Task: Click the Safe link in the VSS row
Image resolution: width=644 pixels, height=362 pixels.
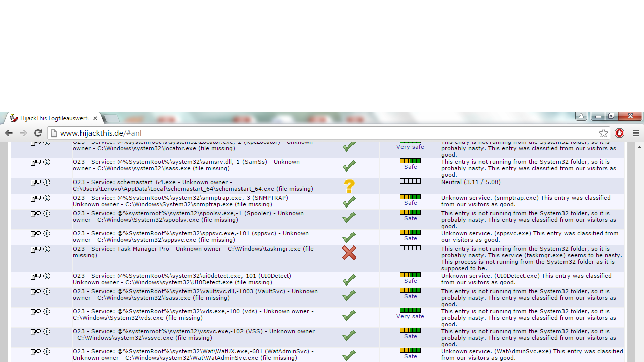Action: [x=410, y=336]
